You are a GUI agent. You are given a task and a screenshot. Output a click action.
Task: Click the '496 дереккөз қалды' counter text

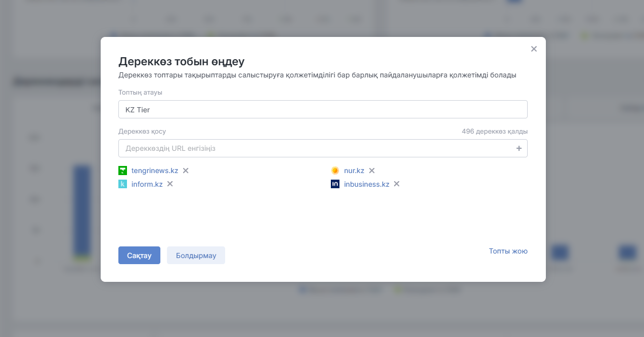(495, 131)
